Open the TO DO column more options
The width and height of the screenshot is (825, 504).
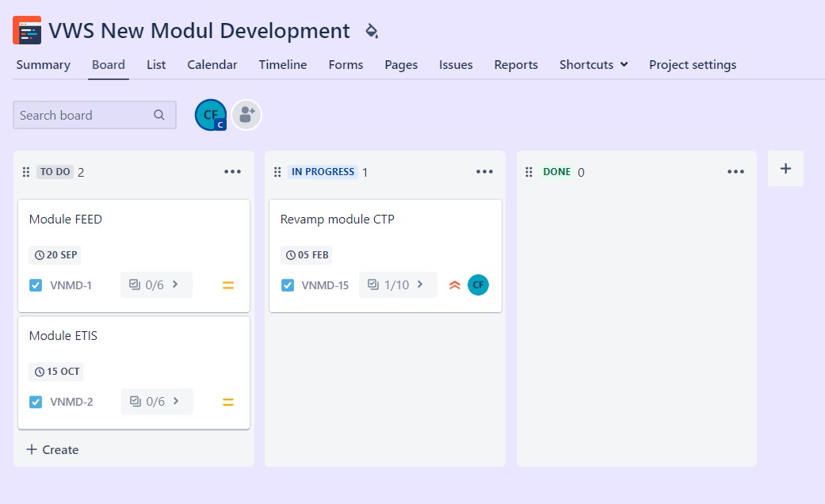[x=232, y=171]
